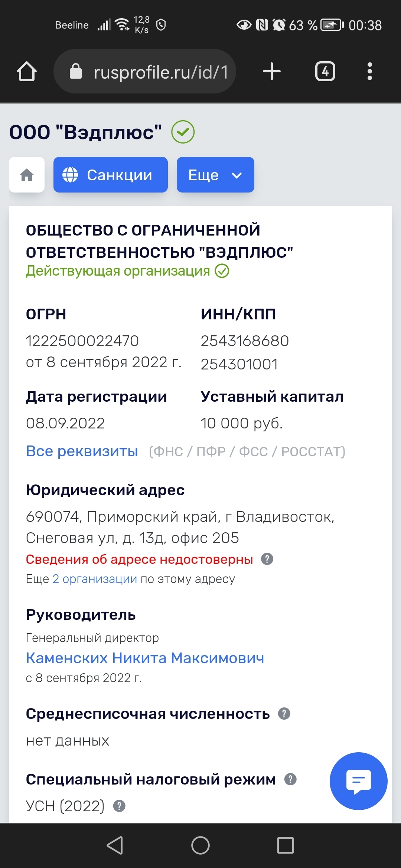Screen dimensions: 401x868
Task: Tap help icon beside Специальный налоговый режим
Action: click(x=290, y=779)
